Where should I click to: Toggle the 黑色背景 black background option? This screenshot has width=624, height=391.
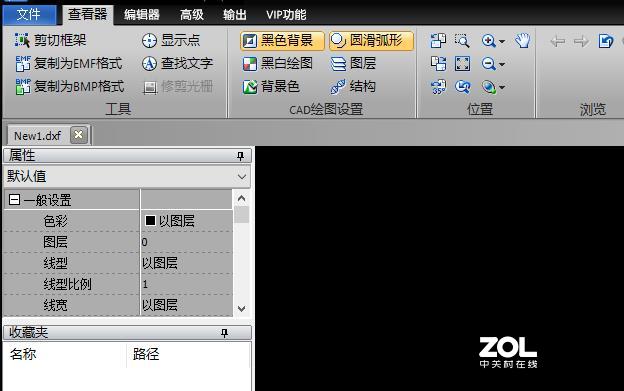(x=282, y=41)
